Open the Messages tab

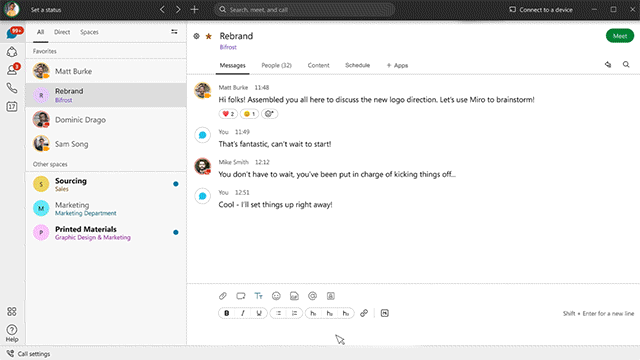(x=233, y=65)
